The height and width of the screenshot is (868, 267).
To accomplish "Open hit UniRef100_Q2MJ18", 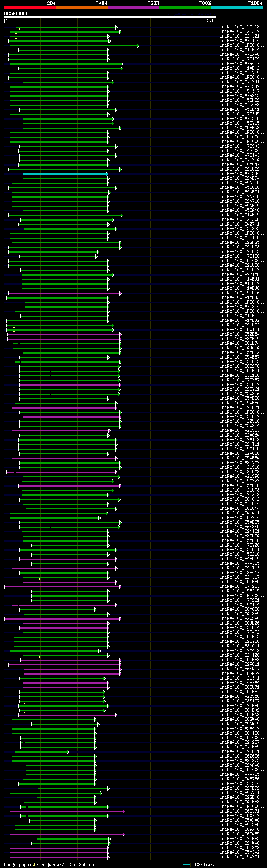I will [x=239, y=27].
